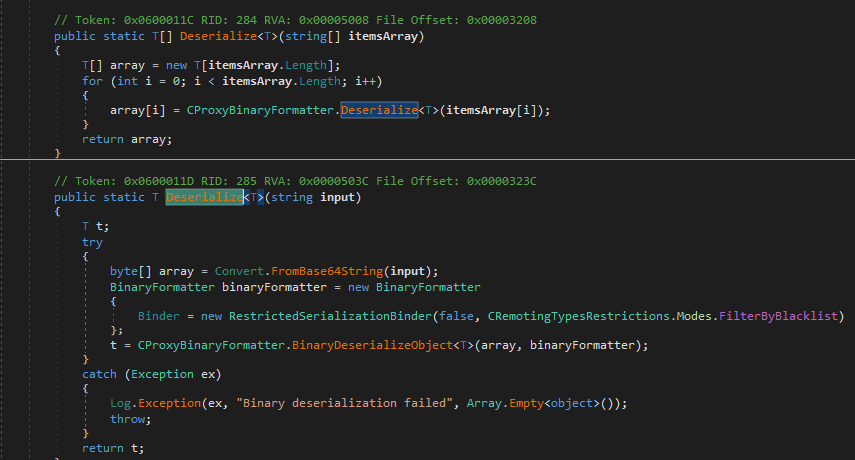
Task: Click the Array class name
Action: pos(484,403)
